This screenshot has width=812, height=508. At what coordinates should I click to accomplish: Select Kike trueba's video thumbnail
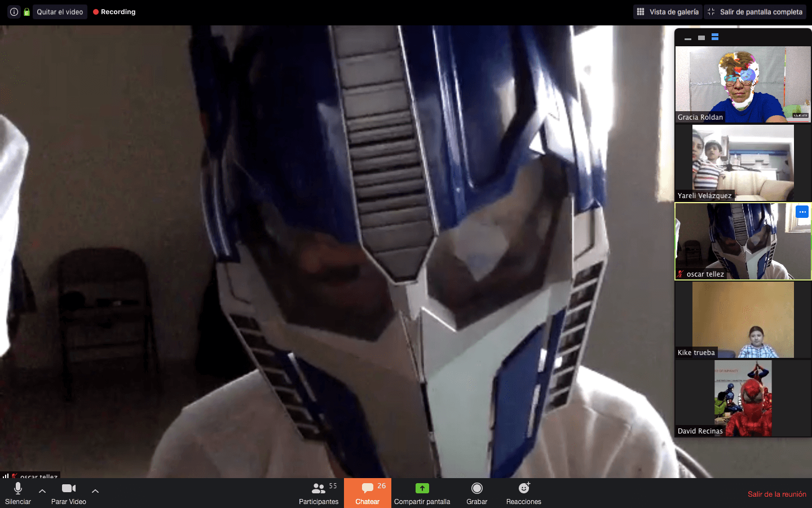click(x=743, y=319)
